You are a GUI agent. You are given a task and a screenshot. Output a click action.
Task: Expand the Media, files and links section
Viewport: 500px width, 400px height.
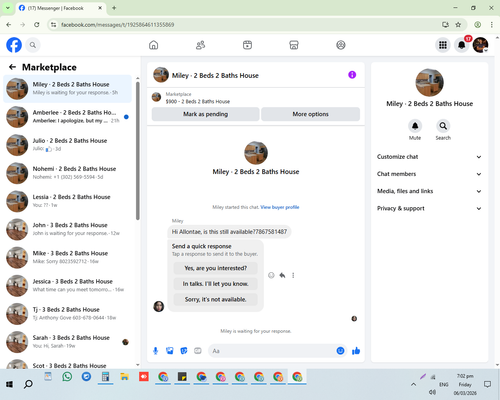pos(429,191)
